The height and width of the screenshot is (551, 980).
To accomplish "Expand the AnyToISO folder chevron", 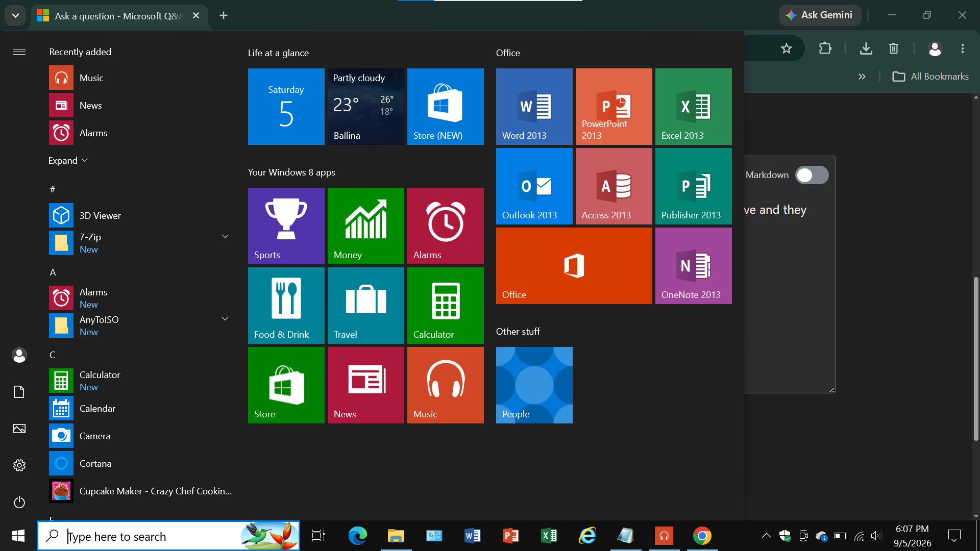I will click(225, 319).
